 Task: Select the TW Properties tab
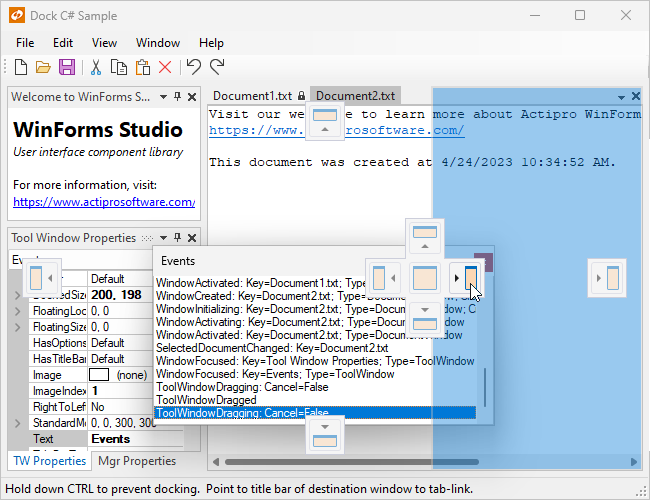pyautogui.click(x=49, y=461)
